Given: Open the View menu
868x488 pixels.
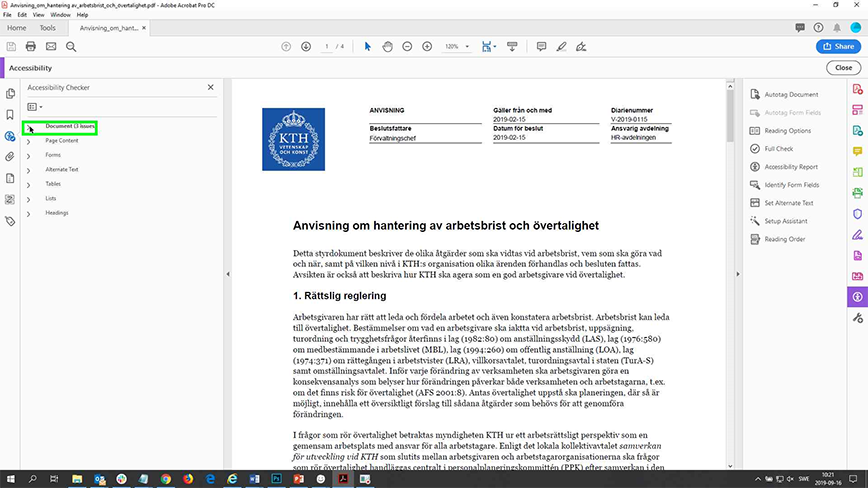Looking at the screenshot, I should tap(38, 15).
